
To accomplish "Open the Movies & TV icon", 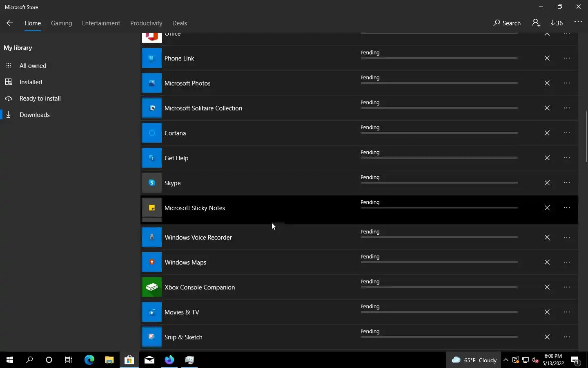I will pos(151,312).
